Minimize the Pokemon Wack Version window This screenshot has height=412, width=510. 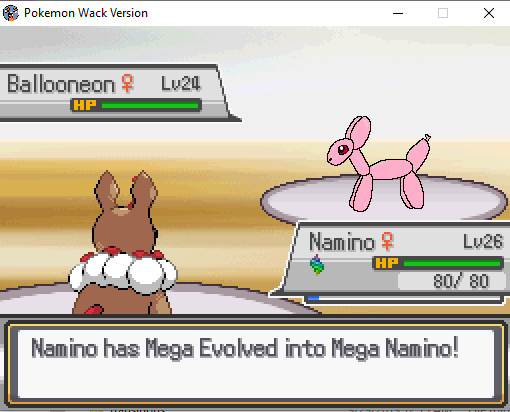(x=398, y=13)
